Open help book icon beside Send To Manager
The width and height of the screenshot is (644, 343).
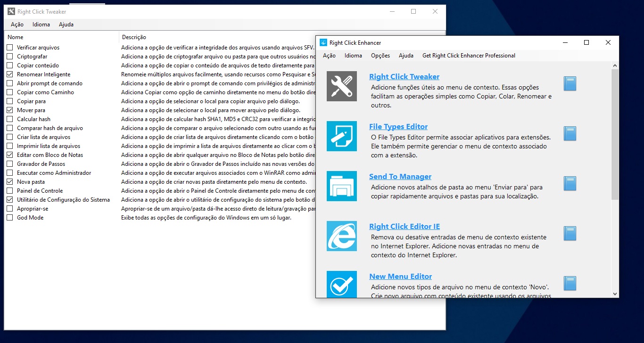point(570,183)
